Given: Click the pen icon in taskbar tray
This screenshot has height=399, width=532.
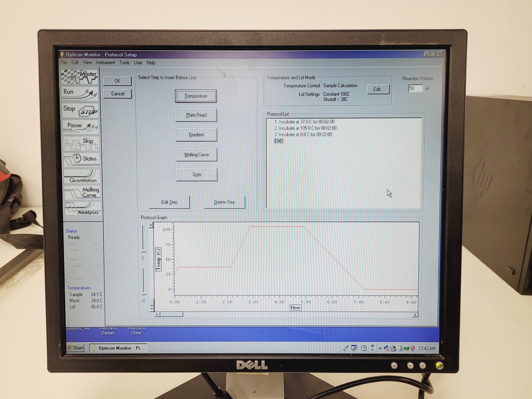Looking at the screenshot, I should pyautogui.click(x=346, y=348).
